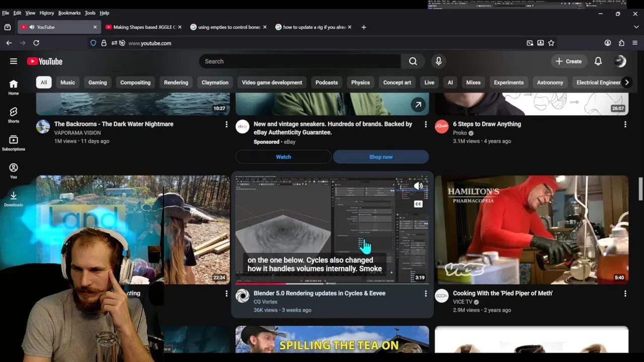Bookmark this page with star icon

(551, 43)
